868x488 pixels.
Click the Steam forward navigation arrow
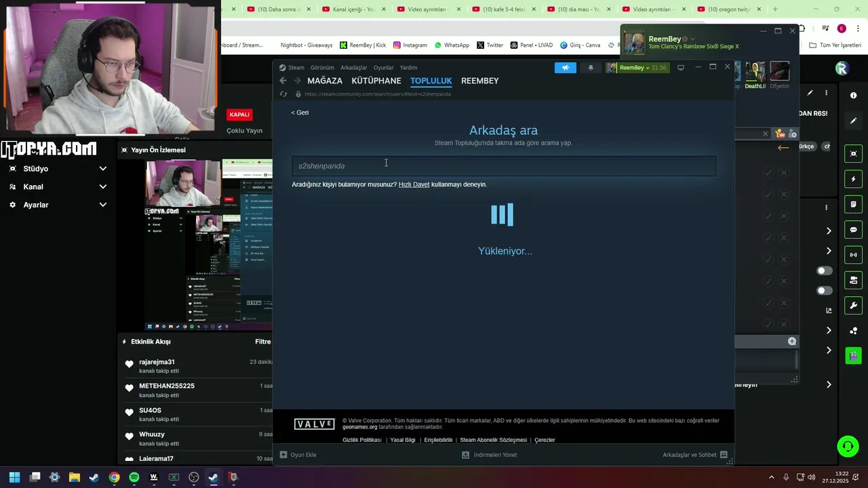click(297, 81)
